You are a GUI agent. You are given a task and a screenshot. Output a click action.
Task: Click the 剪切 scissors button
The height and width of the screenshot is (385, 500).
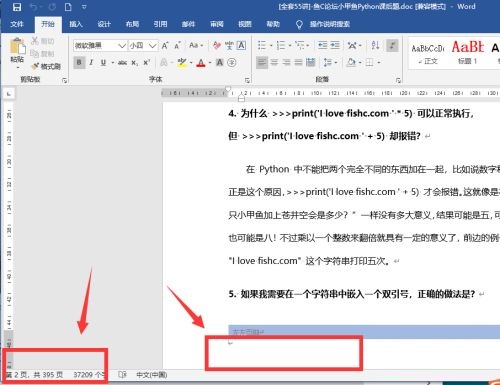coord(42,41)
